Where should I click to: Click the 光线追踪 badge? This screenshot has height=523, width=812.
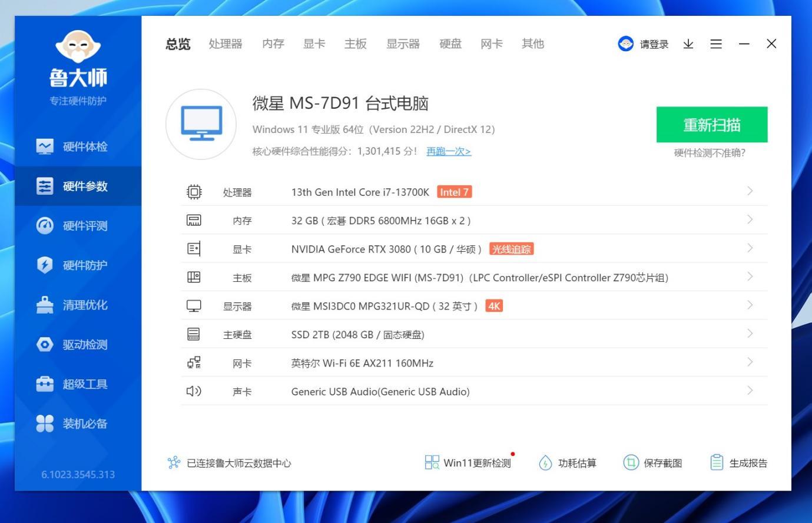(511, 249)
